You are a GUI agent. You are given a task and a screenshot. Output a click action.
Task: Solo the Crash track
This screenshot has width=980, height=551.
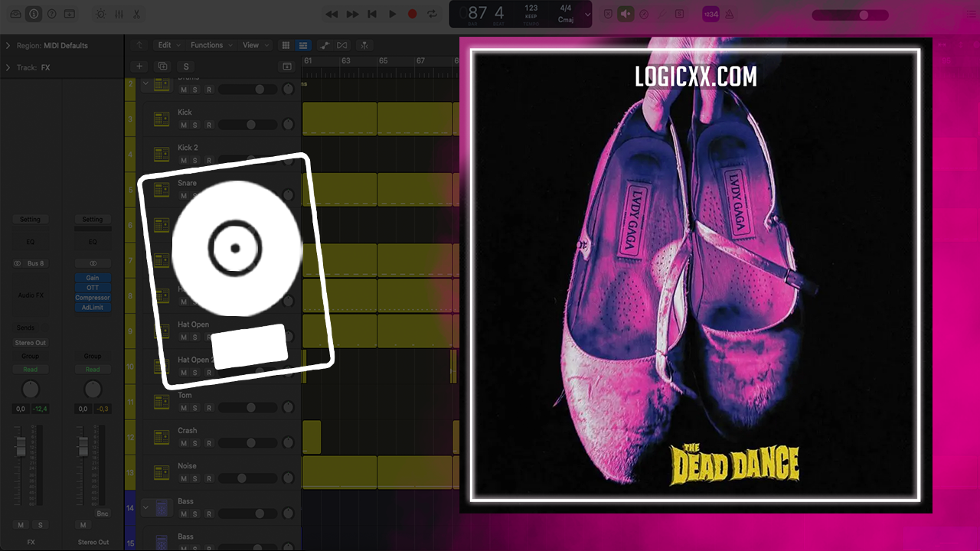[195, 444]
